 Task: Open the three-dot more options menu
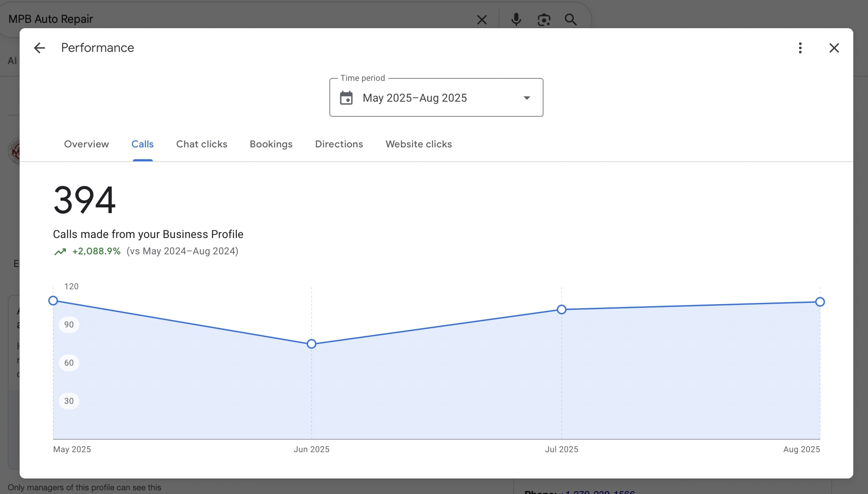(800, 48)
